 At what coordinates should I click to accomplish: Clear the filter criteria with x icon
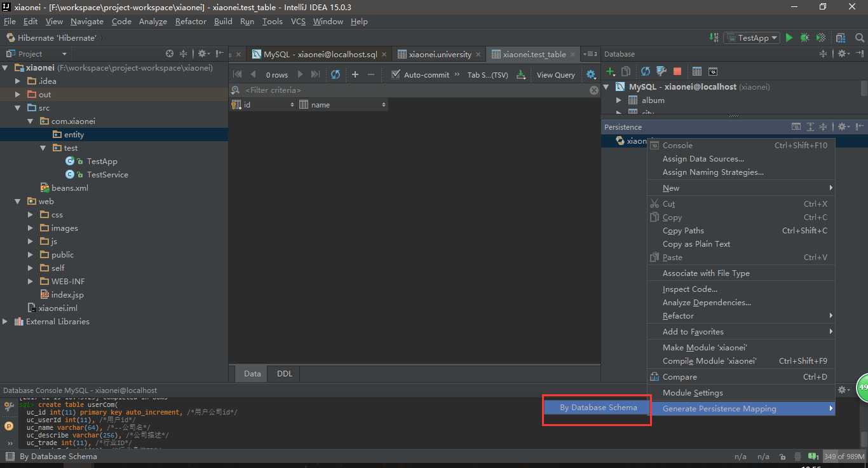(594, 90)
